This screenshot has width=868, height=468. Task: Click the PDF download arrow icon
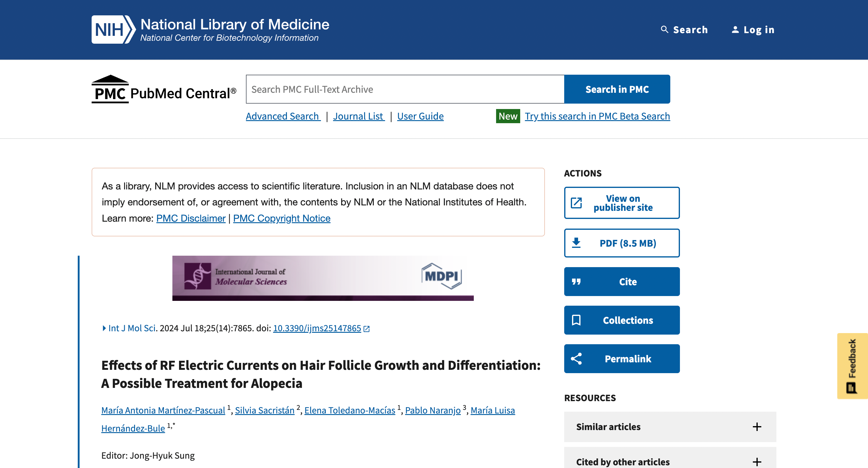pyautogui.click(x=576, y=243)
